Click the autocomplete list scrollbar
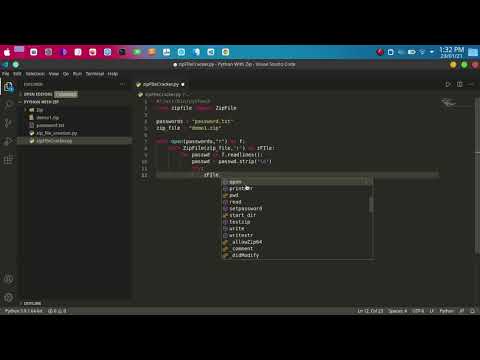Image resolution: width=480 pixels, height=360 pixels. click(x=371, y=203)
